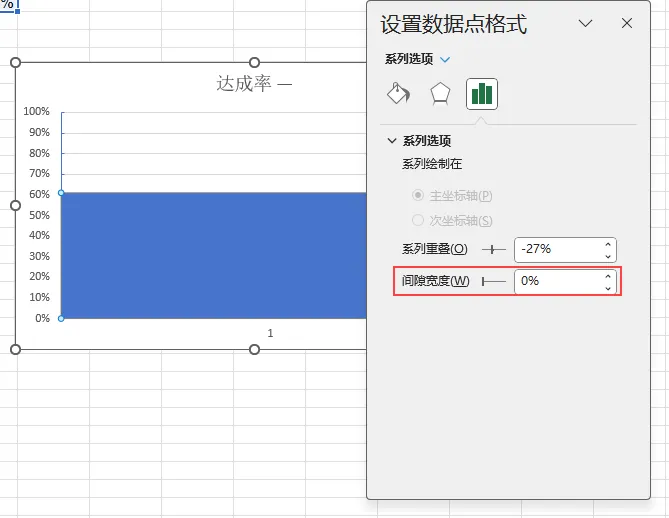This screenshot has width=669, height=518.
Task: Click the 0% vertical axis label
Action: point(42,318)
